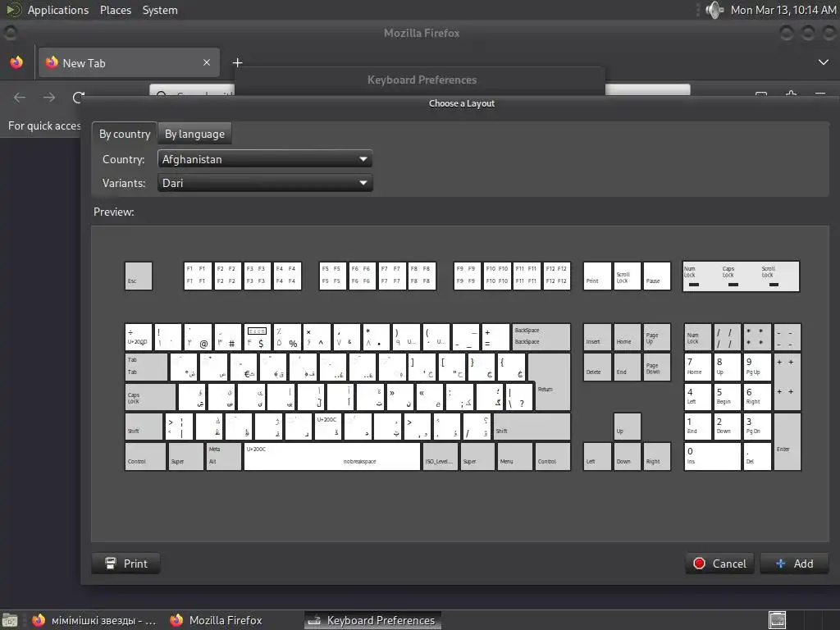Click the show desktop icon in bottom panel
840x630 pixels.
[x=10, y=620]
